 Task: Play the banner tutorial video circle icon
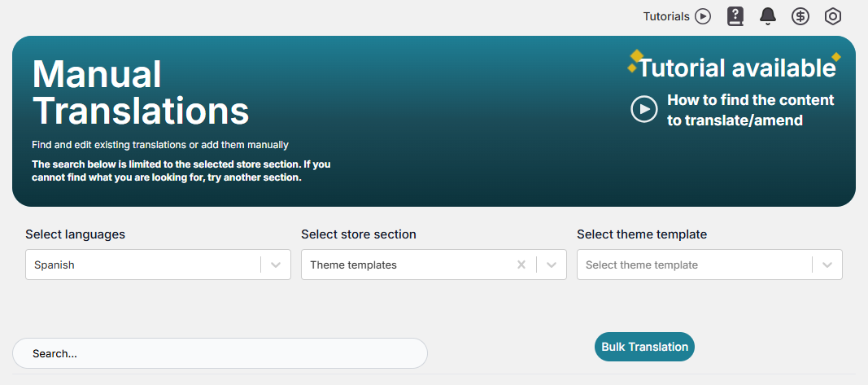click(x=644, y=109)
